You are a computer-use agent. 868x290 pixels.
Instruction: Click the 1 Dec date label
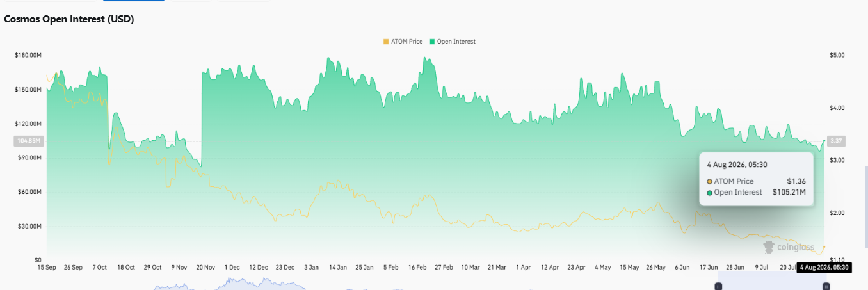point(231,267)
